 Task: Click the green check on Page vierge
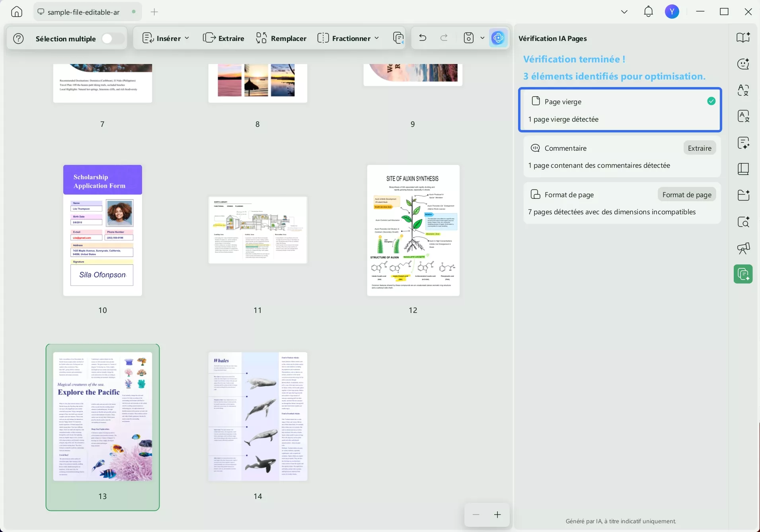(711, 101)
